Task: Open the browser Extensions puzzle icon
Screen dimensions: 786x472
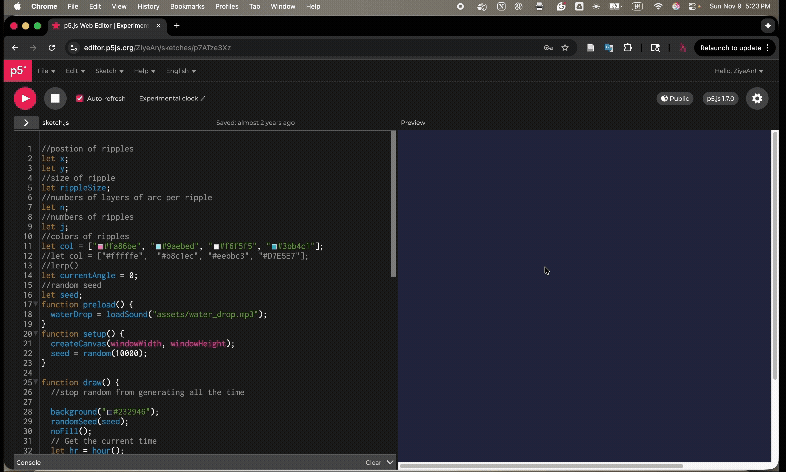Action: coord(628,47)
